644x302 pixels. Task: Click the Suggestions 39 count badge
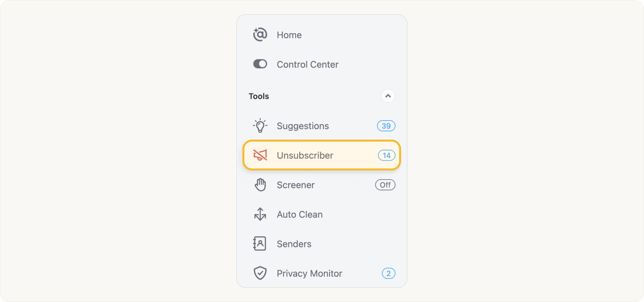(386, 126)
